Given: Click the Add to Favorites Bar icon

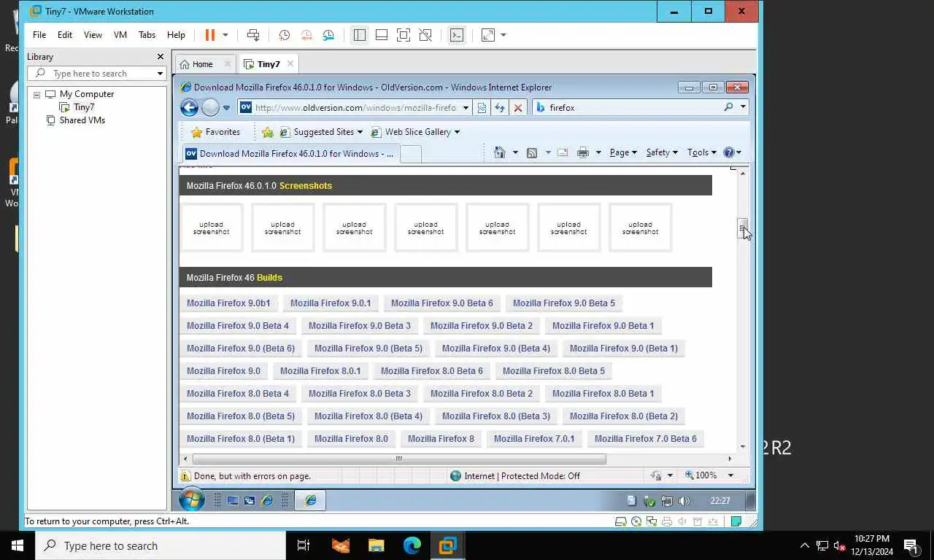Looking at the screenshot, I should 268,132.
